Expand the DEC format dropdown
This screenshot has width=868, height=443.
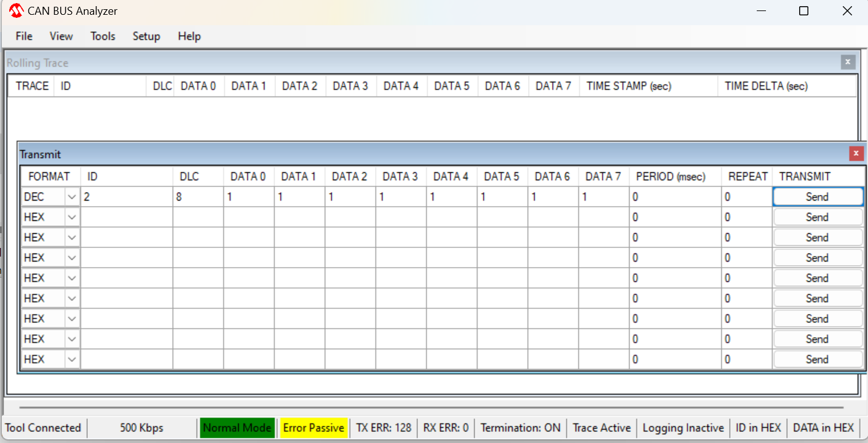[x=72, y=197]
